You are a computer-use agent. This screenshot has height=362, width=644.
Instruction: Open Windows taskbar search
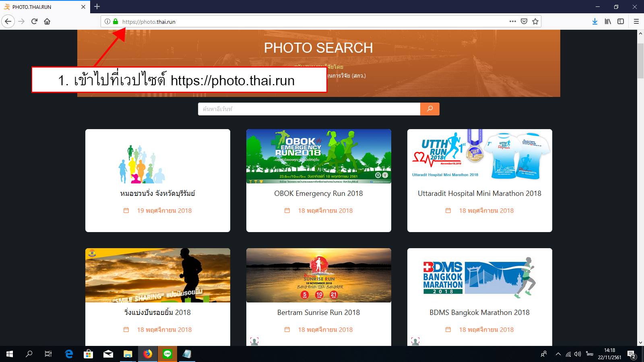pos(29,354)
